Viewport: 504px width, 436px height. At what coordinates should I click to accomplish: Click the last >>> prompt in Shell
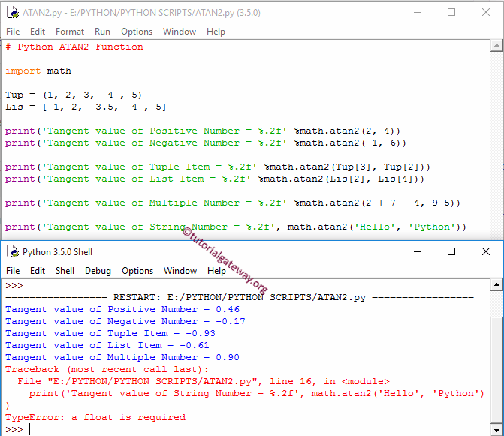tap(14, 429)
